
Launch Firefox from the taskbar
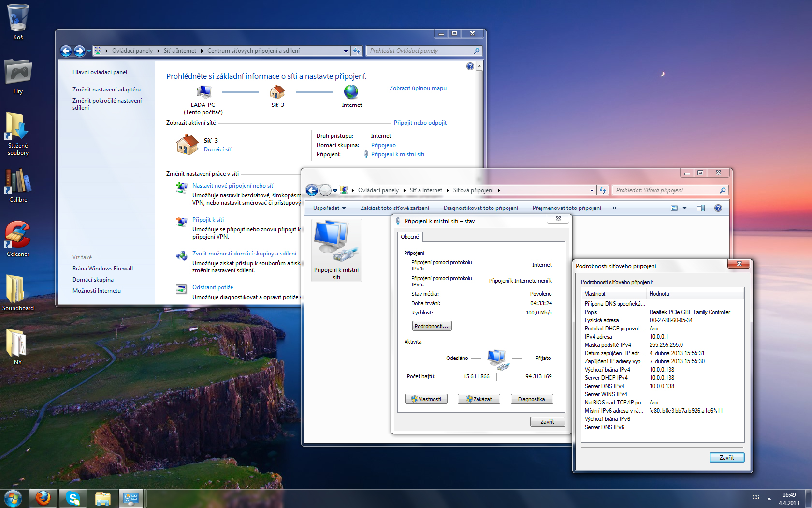pos(43,498)
